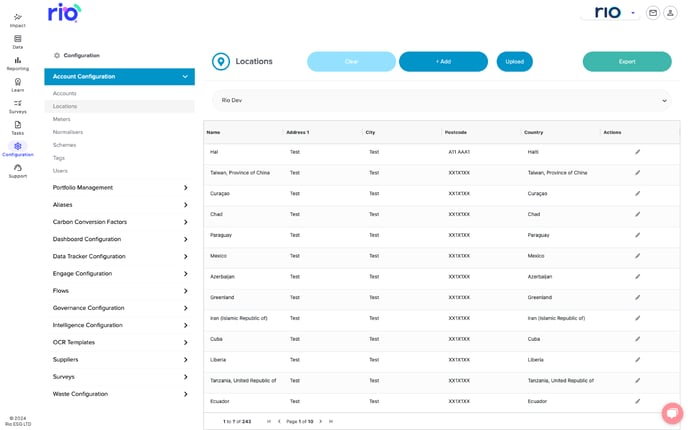Open the Rio Dev account dropdown

pos(442,100)
